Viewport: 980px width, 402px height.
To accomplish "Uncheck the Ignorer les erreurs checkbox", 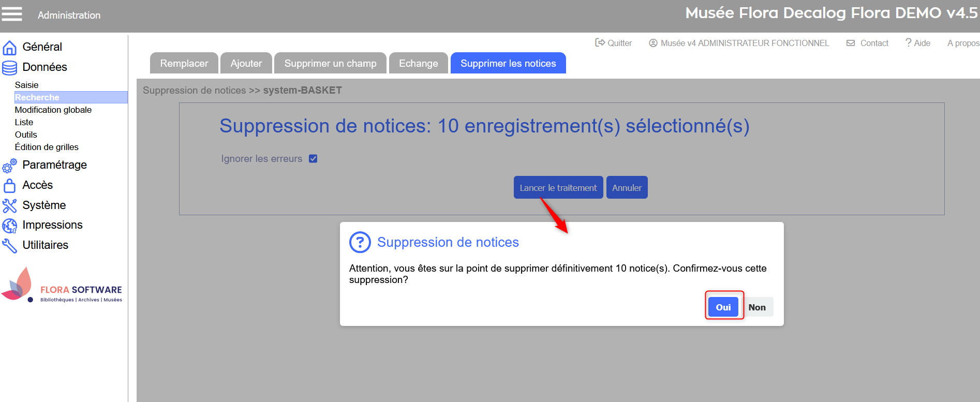I will 313,159.
